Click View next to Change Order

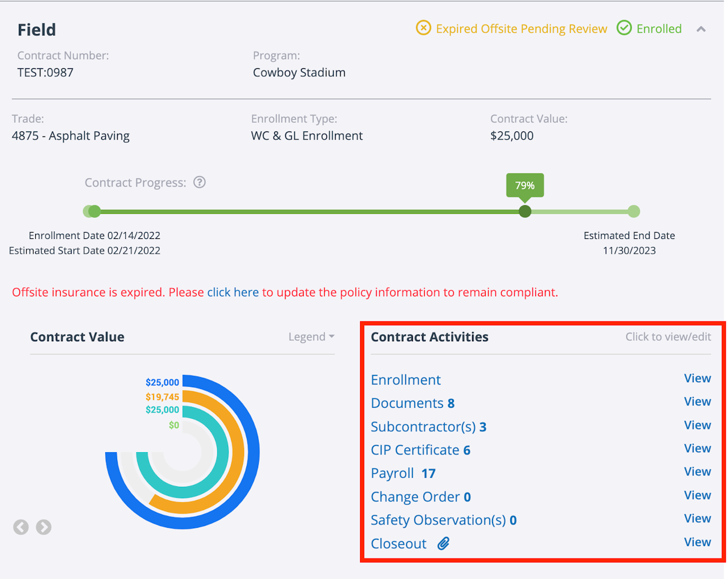tap(697, 495)
